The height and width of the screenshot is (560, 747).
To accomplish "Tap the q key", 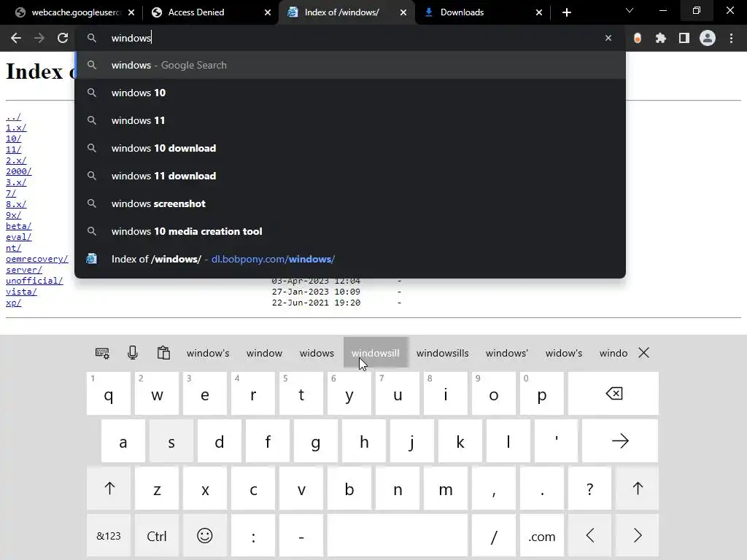I will click(x=109, y=393).
